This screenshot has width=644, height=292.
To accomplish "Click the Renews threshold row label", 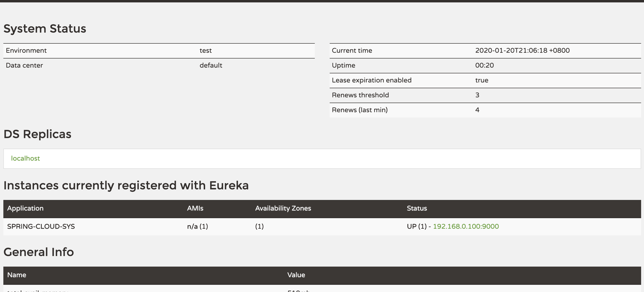I will pyautogui.click(x=360, y=95).
